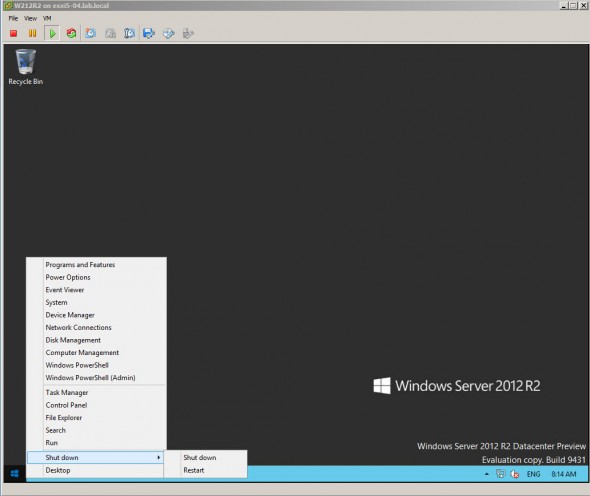Open File Explorer entry
Image resolution: width=590 pixels, height=496 pixels.
coord(96,418)
